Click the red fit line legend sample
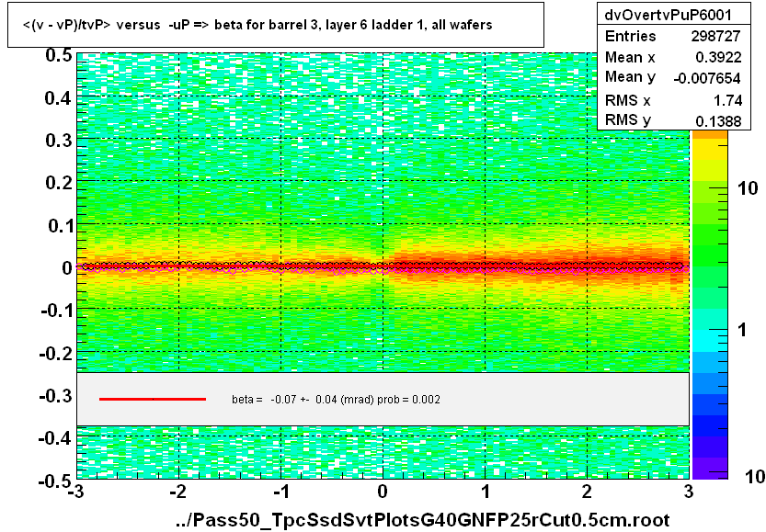This screenshot has height=532, width=766. pyautogui.click(x=153, y=400)
